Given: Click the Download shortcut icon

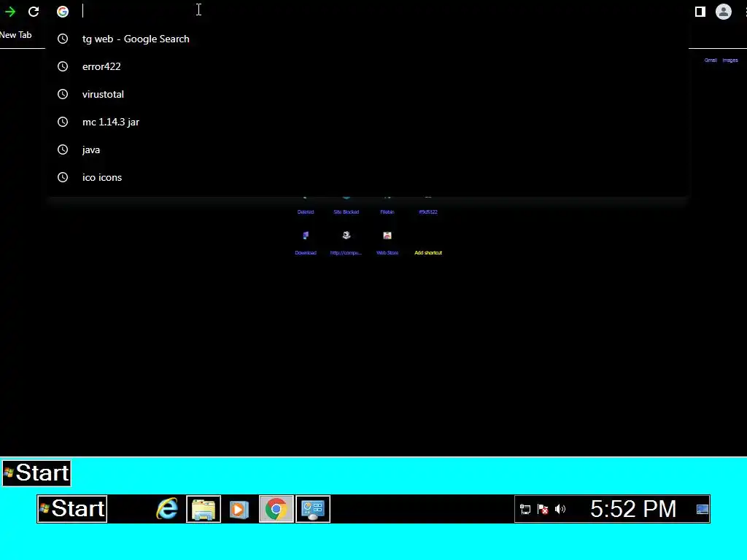Looking at the screenshot, I should (306, 236).
